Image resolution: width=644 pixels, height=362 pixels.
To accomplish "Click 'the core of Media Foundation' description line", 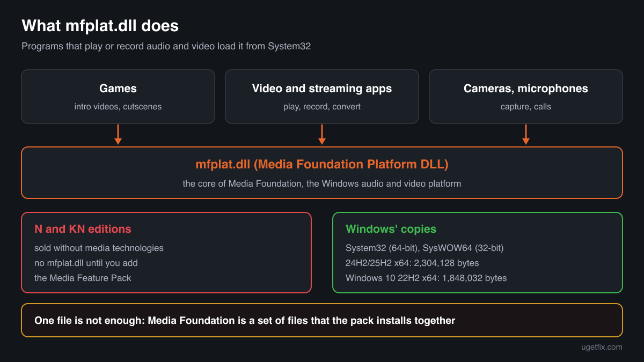I will coord(322,183).
